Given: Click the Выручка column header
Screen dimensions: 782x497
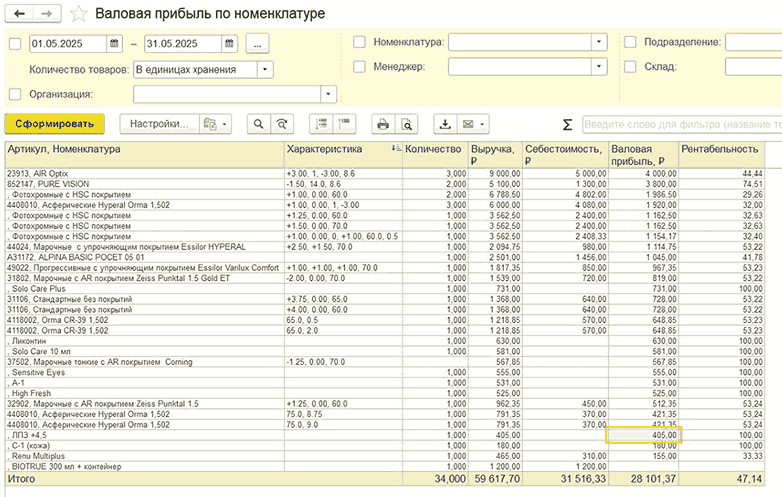Looking at the screenshot, I should 495,155.
